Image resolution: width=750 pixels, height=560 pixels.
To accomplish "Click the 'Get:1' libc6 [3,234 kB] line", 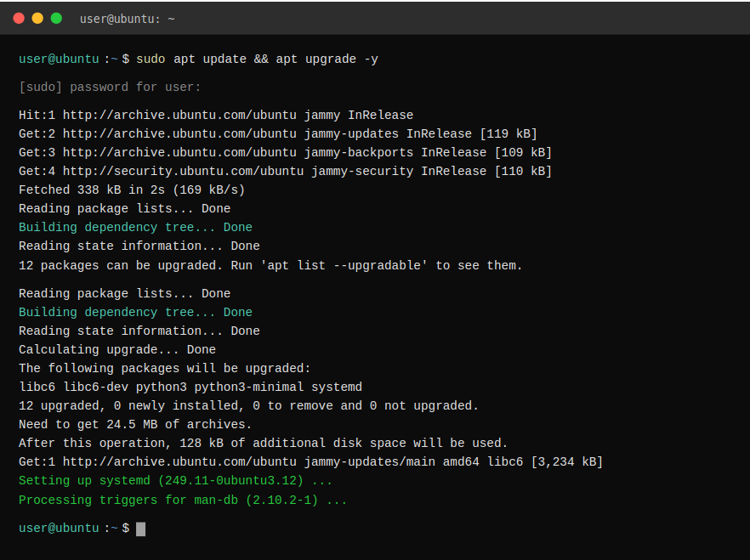I will tap(311, 461).
